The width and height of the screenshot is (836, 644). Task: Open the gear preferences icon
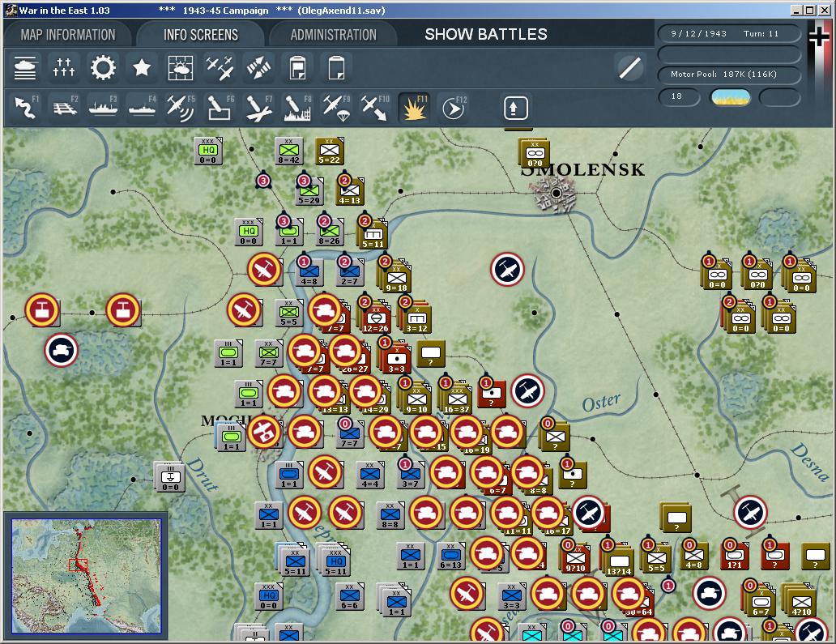103,68
